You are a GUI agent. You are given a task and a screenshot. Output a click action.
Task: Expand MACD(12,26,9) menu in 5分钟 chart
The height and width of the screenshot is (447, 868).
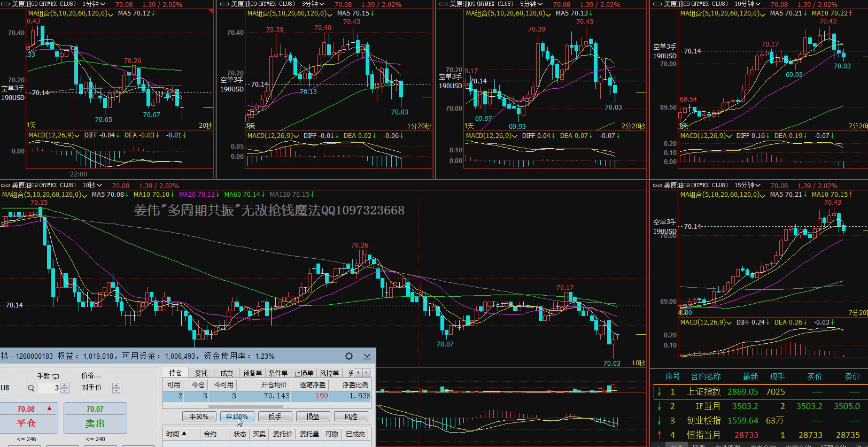tap(514, 136)
